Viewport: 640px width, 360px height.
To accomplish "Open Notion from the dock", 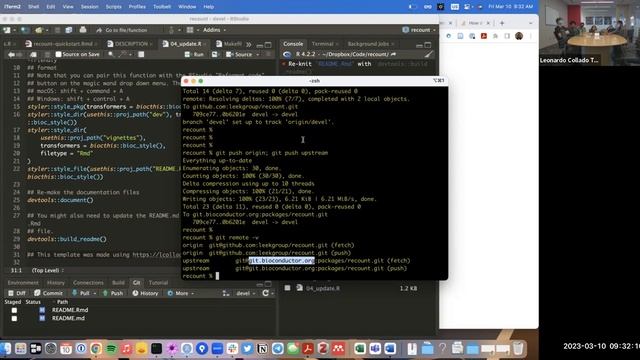I will (x=262, y=349).
